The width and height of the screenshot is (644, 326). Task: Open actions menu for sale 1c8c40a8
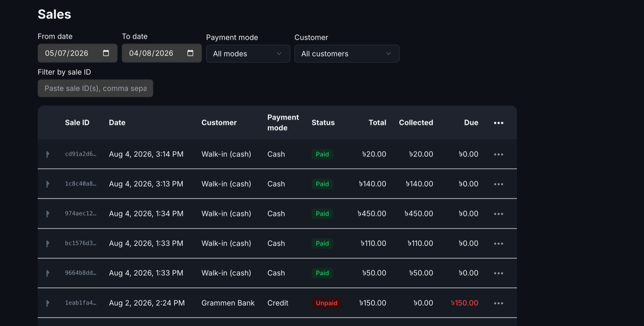(x=498, y=184)
